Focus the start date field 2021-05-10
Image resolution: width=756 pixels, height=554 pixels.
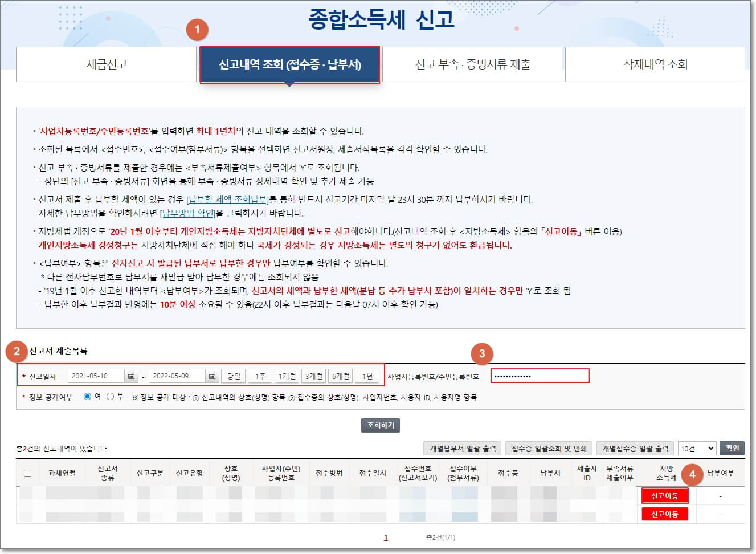(x=96, y=376)
